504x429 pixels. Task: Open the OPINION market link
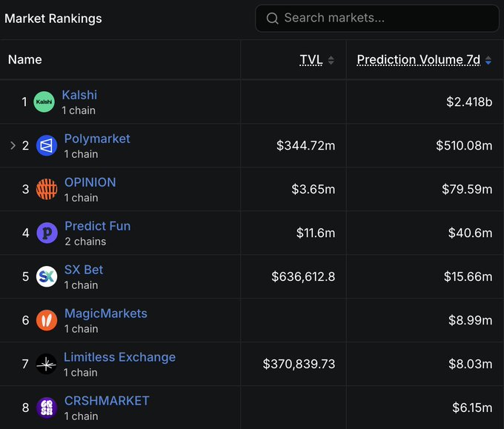pyautogui.click(x=90, y=182)
